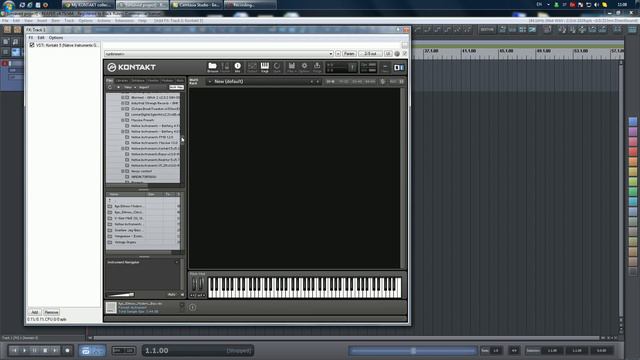Click the Kontakt minimized view icon

point(385,67)
